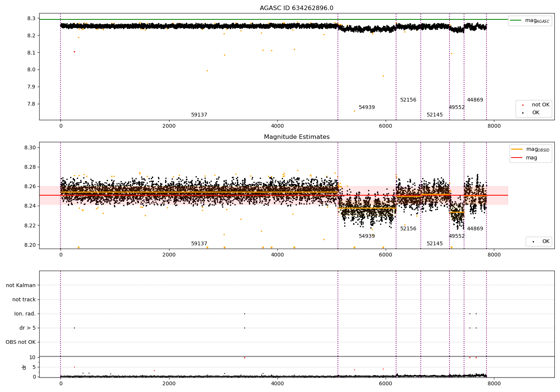The image size is (560, 392).
Task: Click the red not-OK point near 8.1 in the top plot
Action: point(74,52)
